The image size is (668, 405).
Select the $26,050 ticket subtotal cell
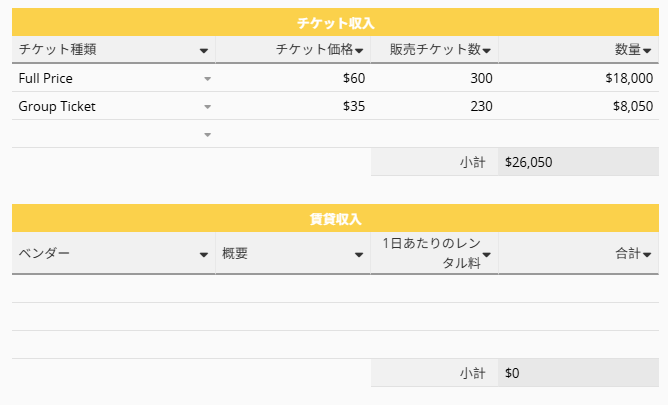[x=579, y=162]
